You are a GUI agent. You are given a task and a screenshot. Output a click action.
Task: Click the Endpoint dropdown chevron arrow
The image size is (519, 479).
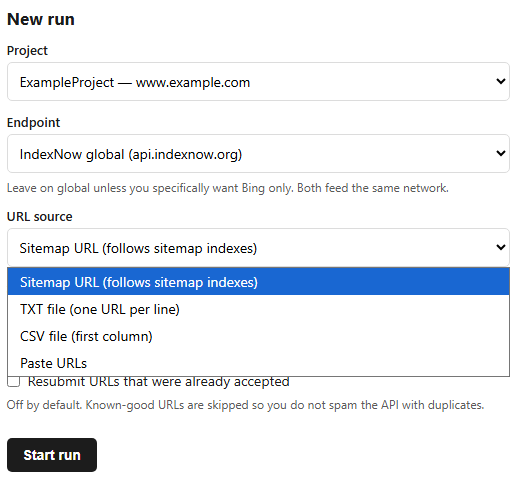(501, 153)
